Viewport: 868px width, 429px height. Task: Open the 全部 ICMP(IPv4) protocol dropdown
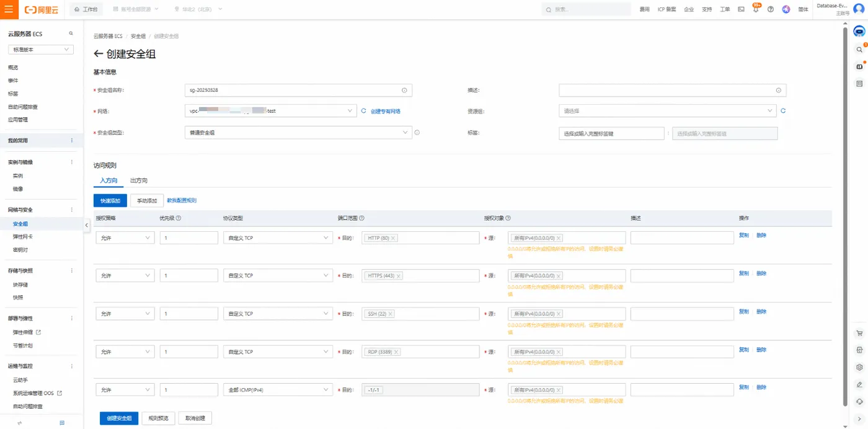coord(278,390)
